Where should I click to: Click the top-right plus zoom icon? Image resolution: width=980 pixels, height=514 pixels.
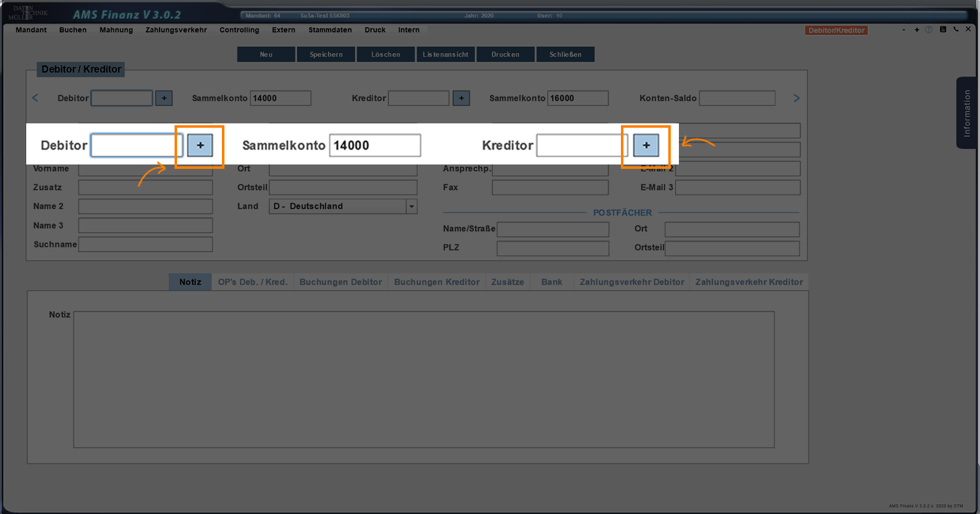coord(916,30)
